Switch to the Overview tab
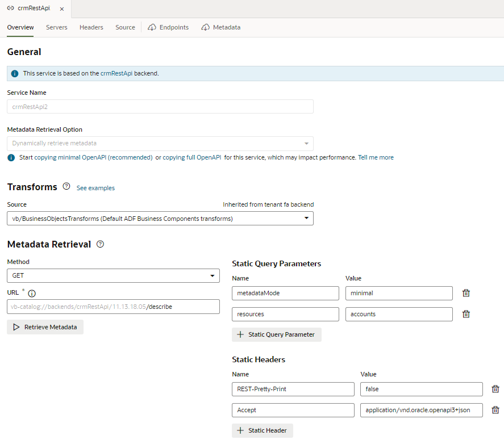The image size is (504, 444). [20, 27]
